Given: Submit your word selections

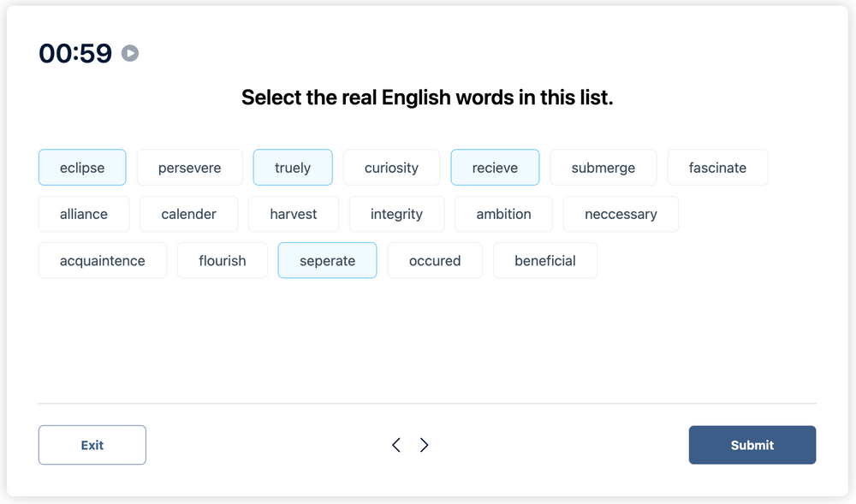Looking at the screenshot, I should [752, 445].
